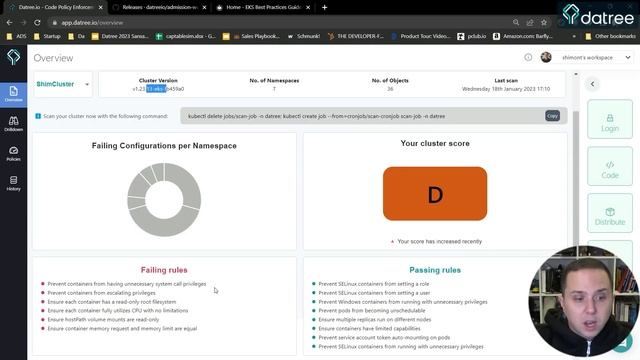Open the Drilldown sidebar page
Image resolution: width=640 pixels, height=360 pixels.
tap(13, 123)
